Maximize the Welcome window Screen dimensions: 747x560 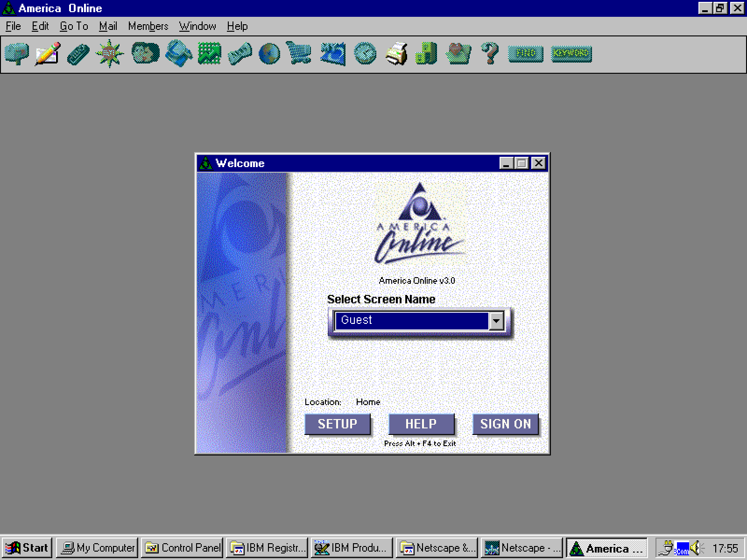[x=521, y=163]
